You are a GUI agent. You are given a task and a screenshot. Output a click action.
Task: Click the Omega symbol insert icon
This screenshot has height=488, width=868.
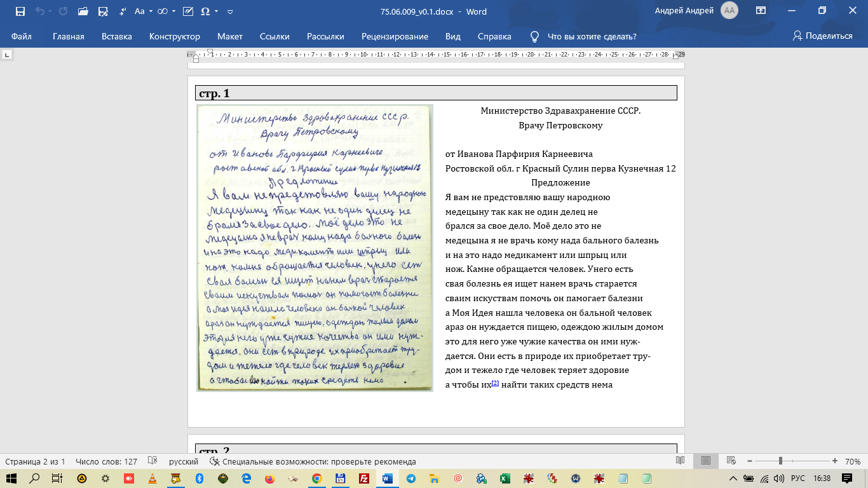tap(205, 11)
